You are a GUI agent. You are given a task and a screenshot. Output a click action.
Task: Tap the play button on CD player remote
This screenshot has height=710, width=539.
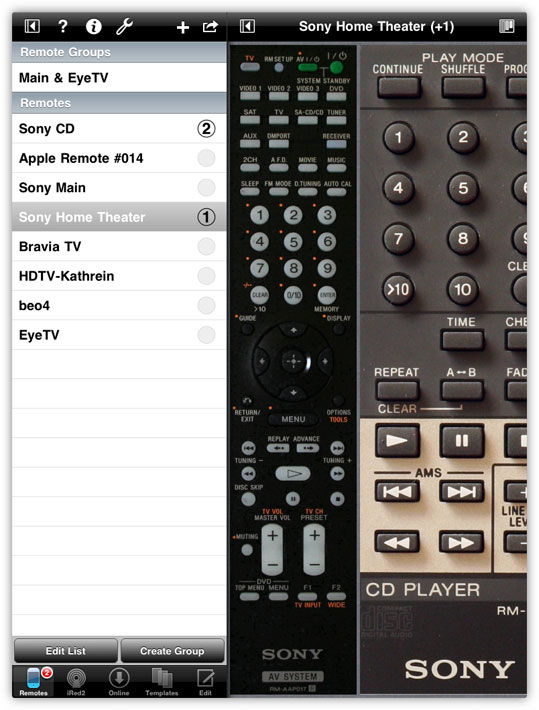point(397,441)
